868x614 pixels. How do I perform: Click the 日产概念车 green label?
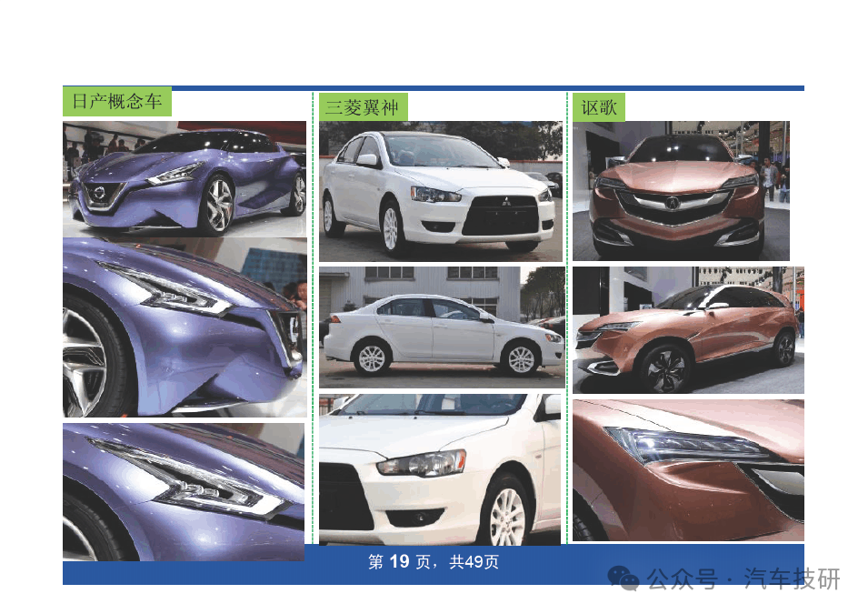117,101
